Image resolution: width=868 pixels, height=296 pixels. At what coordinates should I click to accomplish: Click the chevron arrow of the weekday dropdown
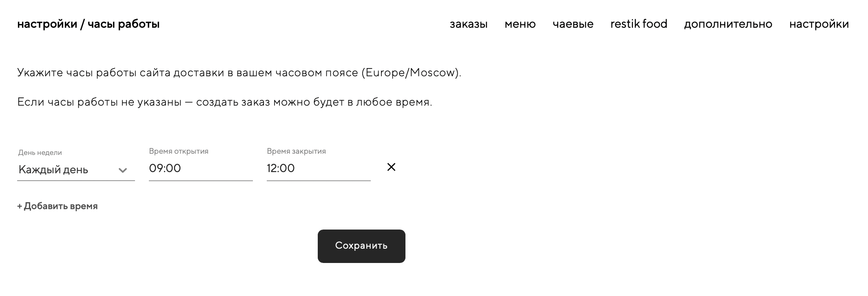pyautogui.click(x=122, y=170)
